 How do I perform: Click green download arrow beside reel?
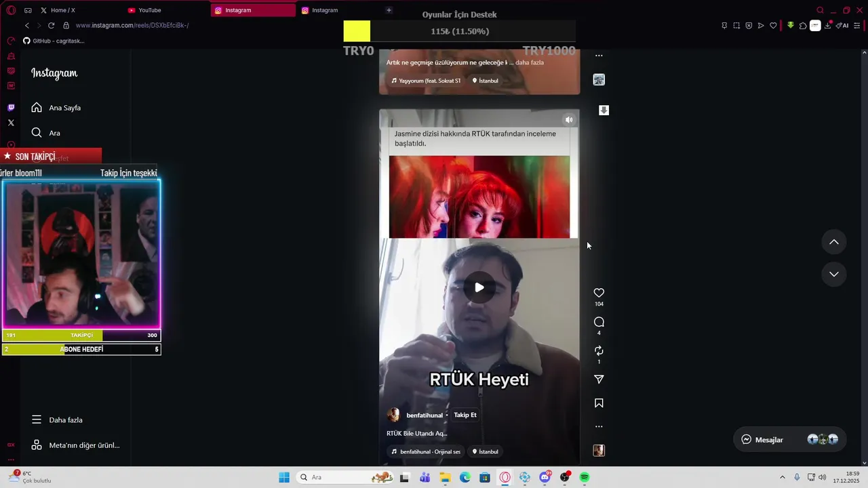pyautogui.click(x=604, y=110)
